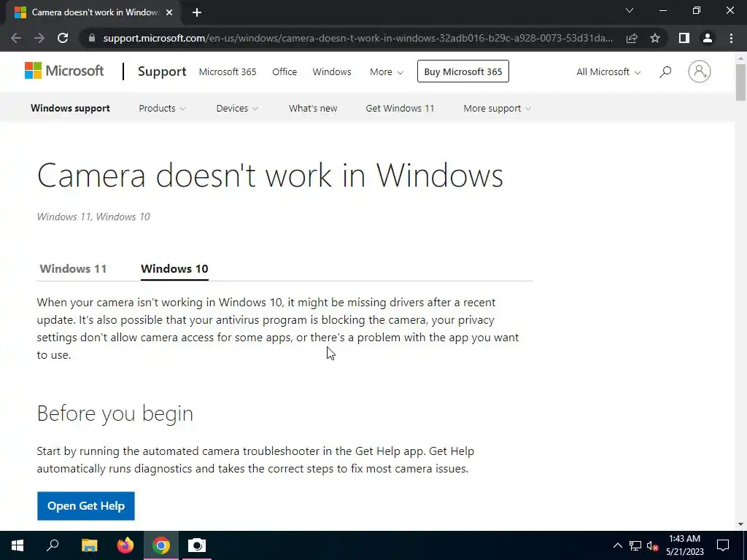This screenshot has height=560, width=747.
Task: Open What's new menu item
Action: [313, 109]
